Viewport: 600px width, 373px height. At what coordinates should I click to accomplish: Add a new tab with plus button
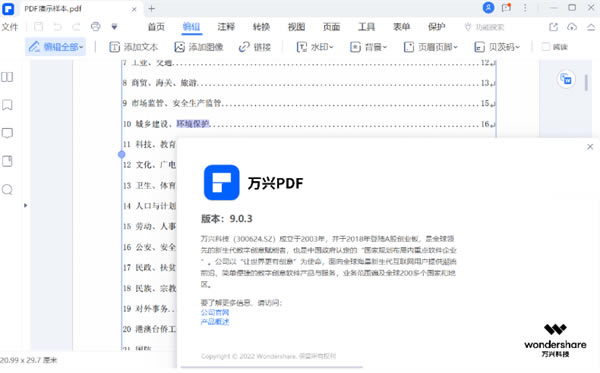click(152, 8)
